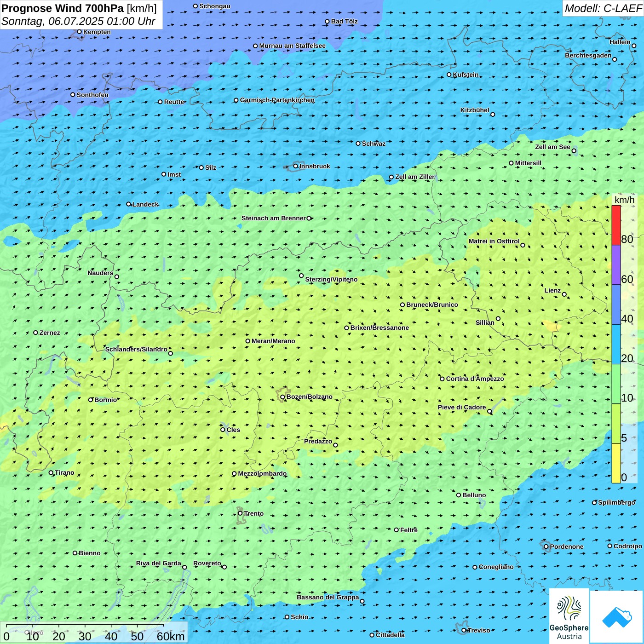Screen dimensions: 644x644
Task: Click the purple legend color segment
Action: coord(616,265)
